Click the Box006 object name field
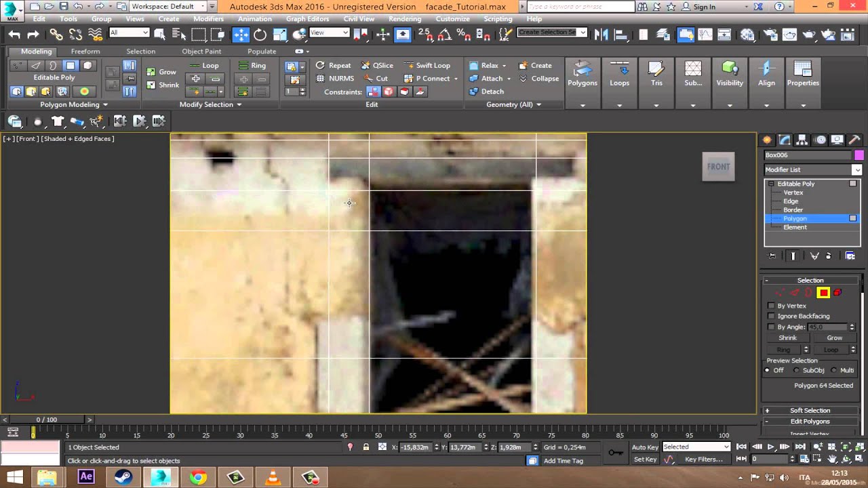 pyautogui.click(x=808, y=155)
